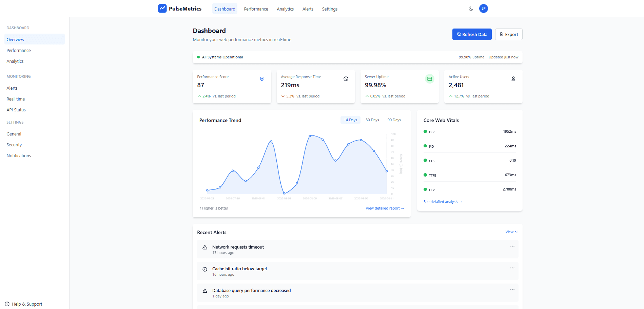Go to Settings in the top navigation
The image size is (644, 309).
(330, 9)
